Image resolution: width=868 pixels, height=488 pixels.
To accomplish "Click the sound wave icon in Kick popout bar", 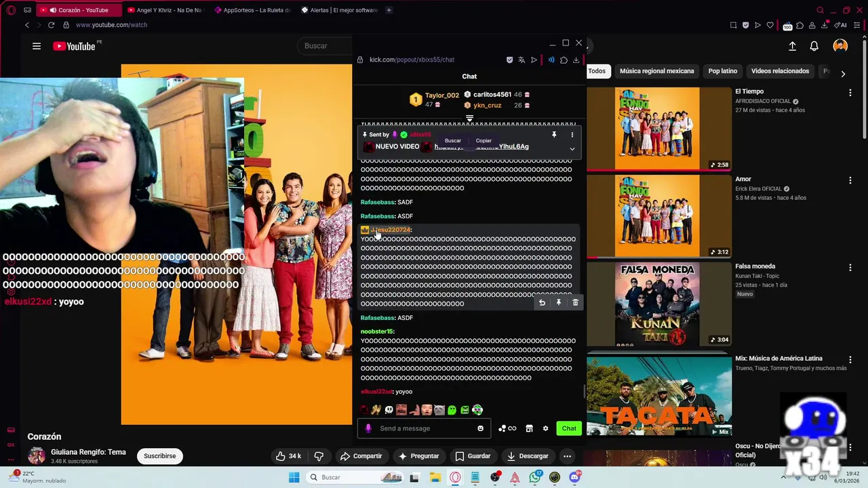I will point(551,60).
